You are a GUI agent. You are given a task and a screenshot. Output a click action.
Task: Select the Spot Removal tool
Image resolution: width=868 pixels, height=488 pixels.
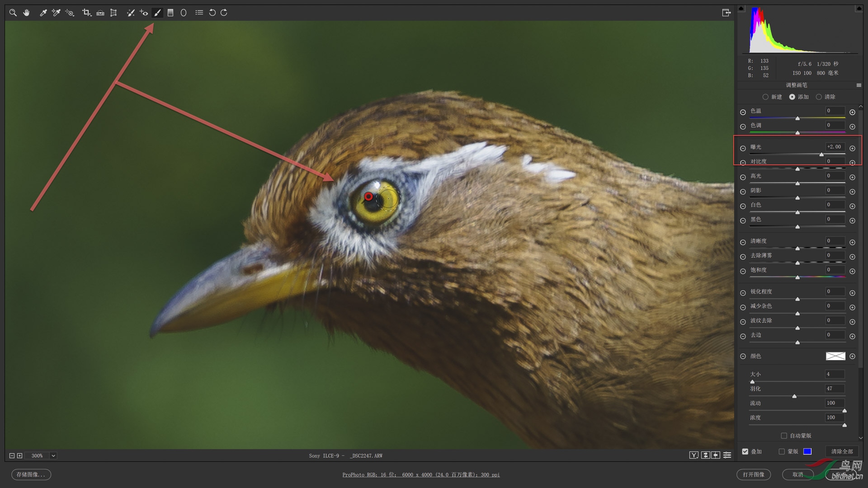point(130,13)
